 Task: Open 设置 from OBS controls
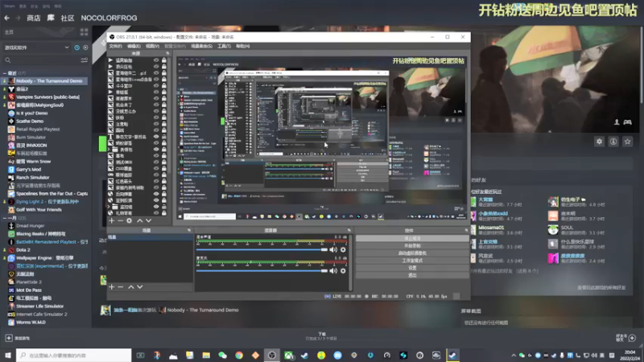[412, 268]
